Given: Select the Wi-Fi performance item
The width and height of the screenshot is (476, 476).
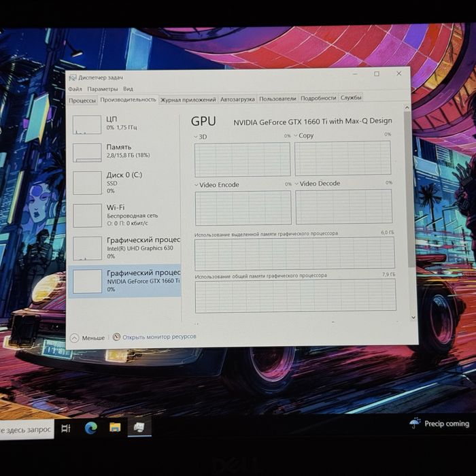Looking at the screenshot, I should [124, 216].
